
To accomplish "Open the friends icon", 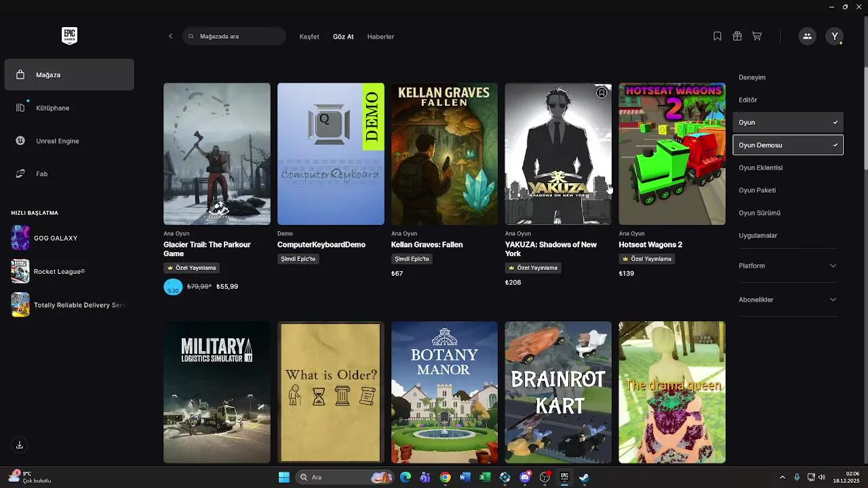I will click(x=807, y=37).
